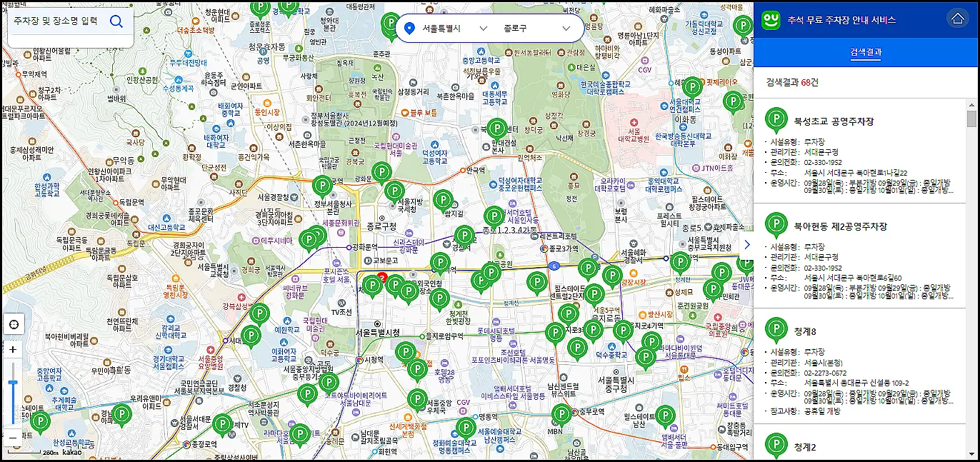The width and height of the screenshot is (980, 462).
Task: Click red numbered cluster marker
Action: tap(382, 278)
